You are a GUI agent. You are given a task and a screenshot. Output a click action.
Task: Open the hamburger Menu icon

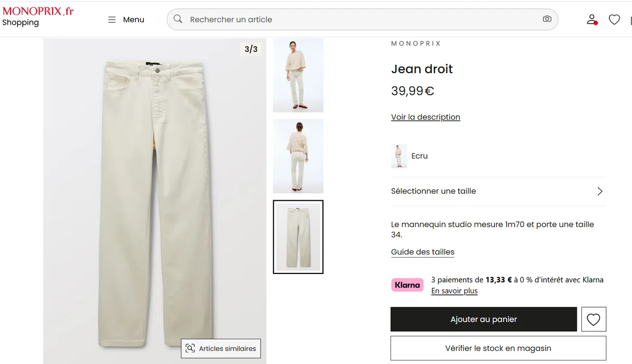pos(112,19)
